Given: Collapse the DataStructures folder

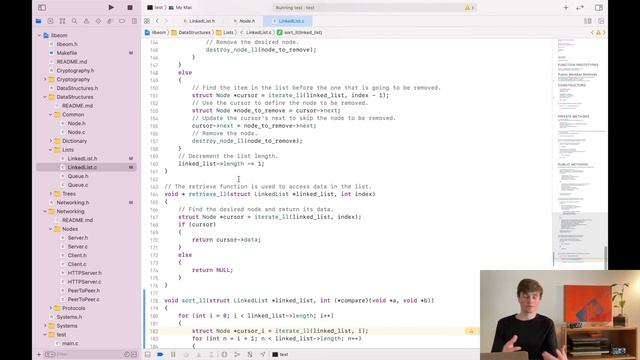Looking at the screenshot, I should coord(45,97).
